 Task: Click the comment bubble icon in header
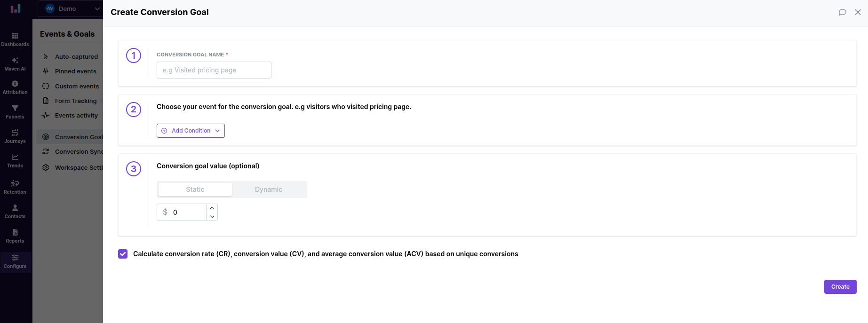(x=842, y=12)
